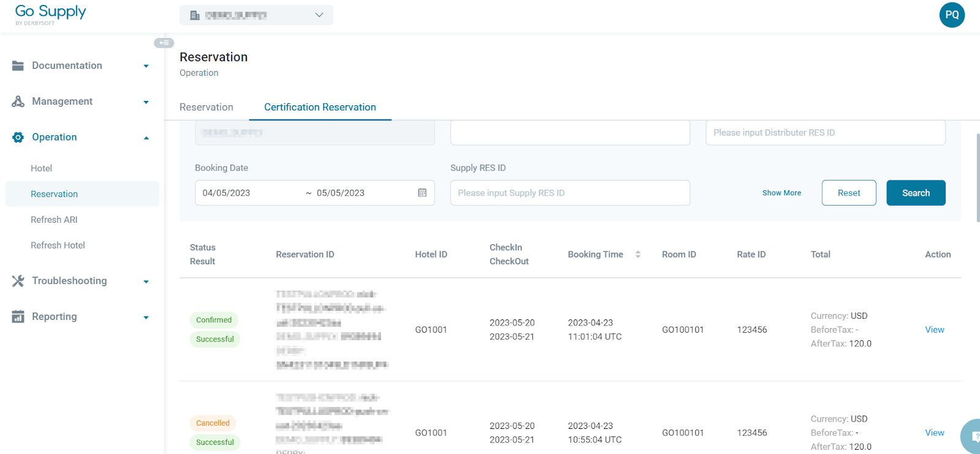This screenshot has height=454, width=980.
Task: Click the Go Supply logo
Action: point(50,15)
